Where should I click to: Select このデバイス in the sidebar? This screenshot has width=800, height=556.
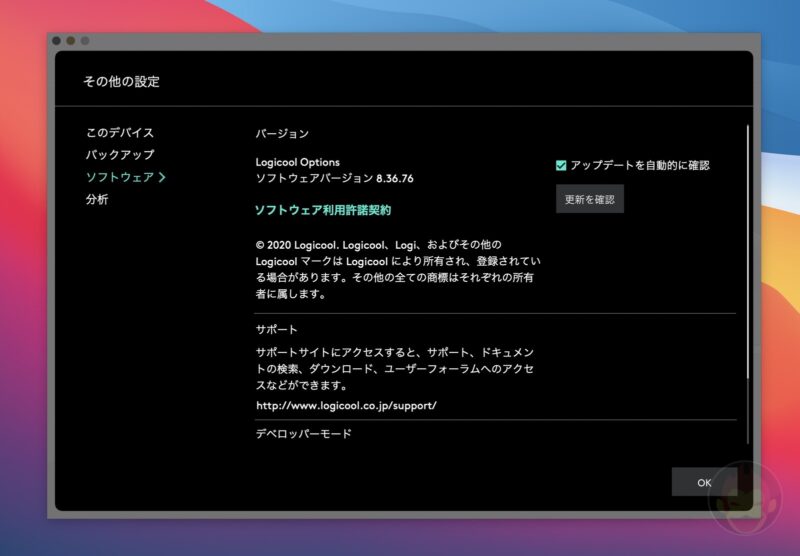[x=119, y=133]
